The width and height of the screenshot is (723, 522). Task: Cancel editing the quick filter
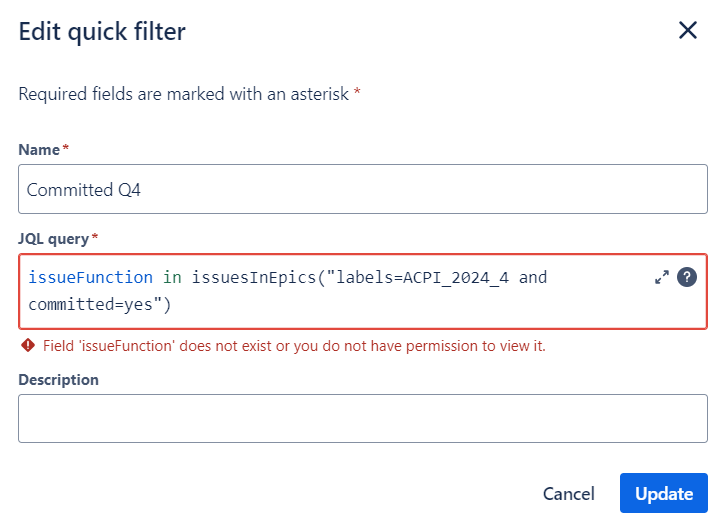point(569,493)
